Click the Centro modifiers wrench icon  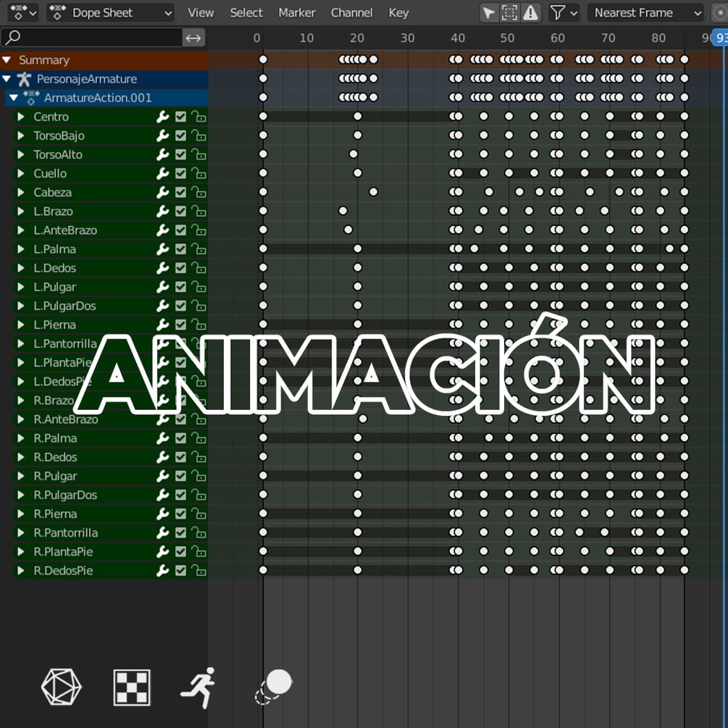click(162, 117)
